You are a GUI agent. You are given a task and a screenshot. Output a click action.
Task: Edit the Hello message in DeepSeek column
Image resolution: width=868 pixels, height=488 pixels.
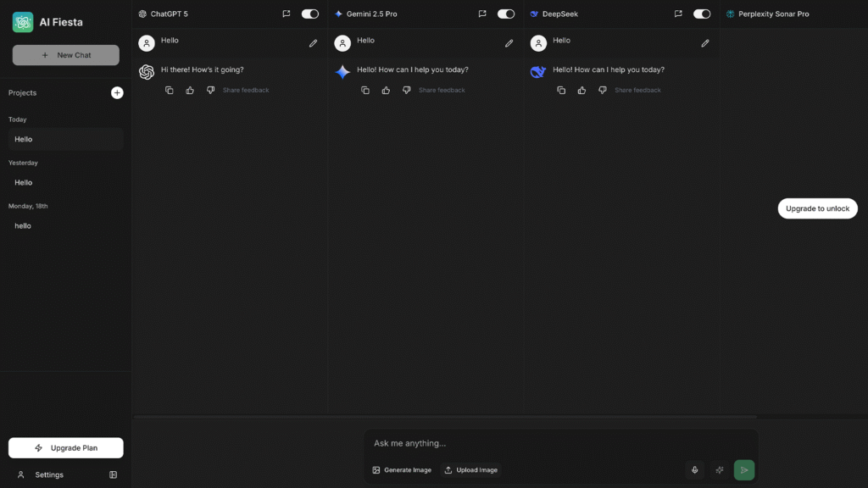pos(705,43)
